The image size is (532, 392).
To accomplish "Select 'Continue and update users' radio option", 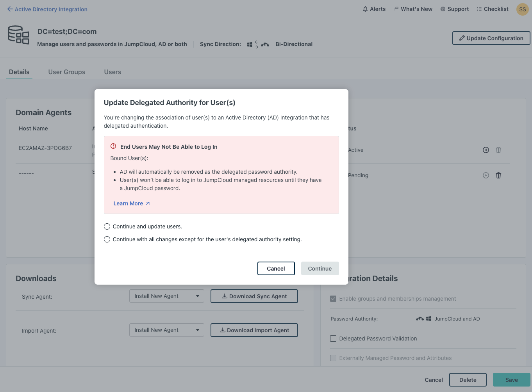I will click(107, 226).
